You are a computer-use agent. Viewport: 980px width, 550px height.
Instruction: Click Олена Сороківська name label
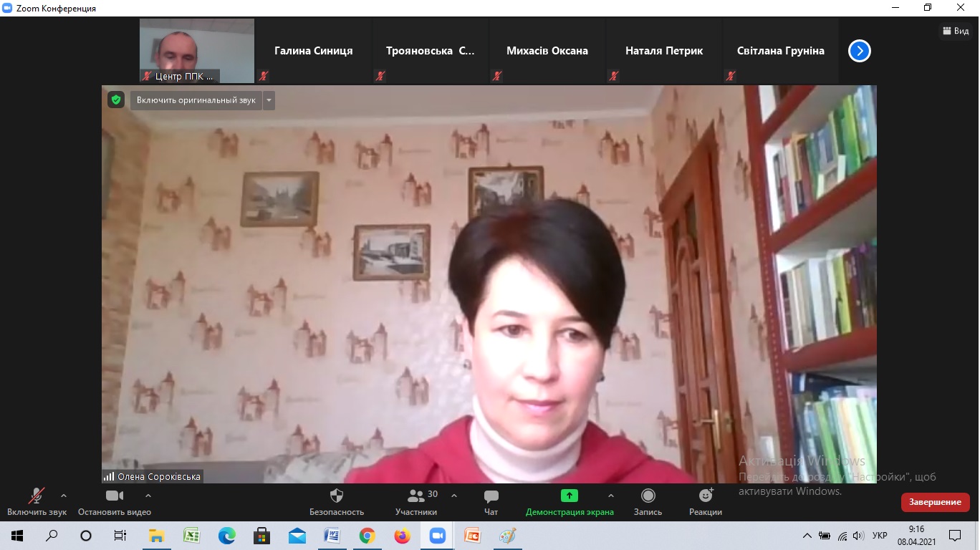click(159, 476)
